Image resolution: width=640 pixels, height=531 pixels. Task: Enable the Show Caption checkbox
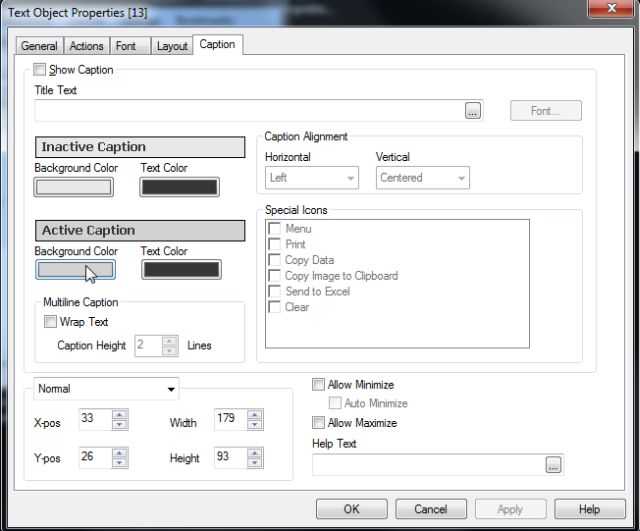tap(40, 69)
